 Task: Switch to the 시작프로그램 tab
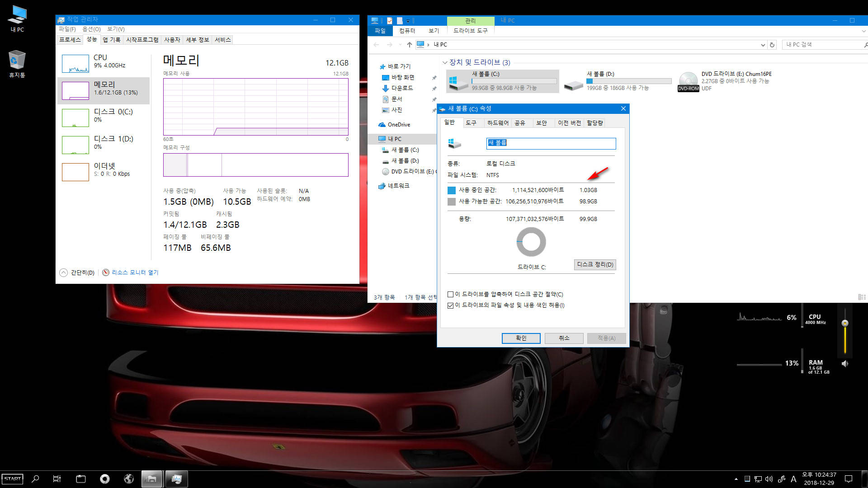[142, 40]
